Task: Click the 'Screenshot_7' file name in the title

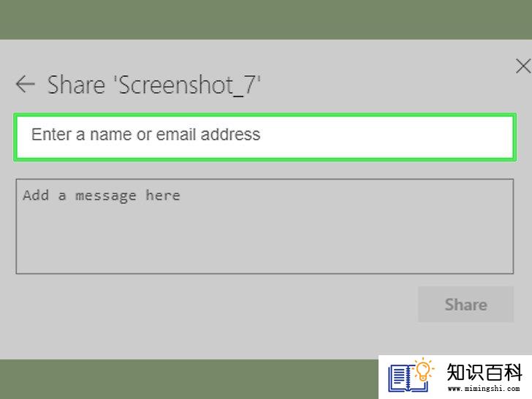Action: tap(189, 85)
